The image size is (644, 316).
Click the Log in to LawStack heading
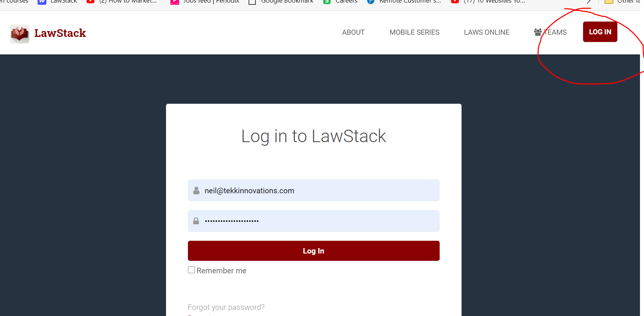(313, 136)
